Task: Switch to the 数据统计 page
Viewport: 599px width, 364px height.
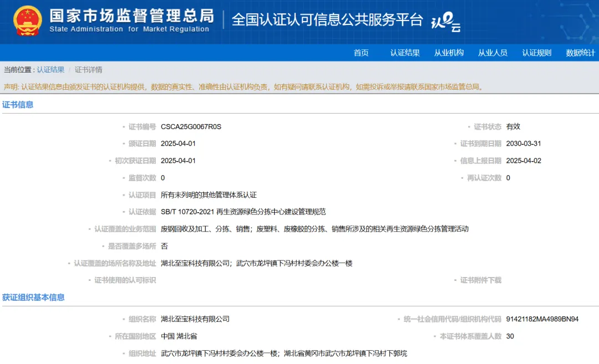Action: coord(580,53)
